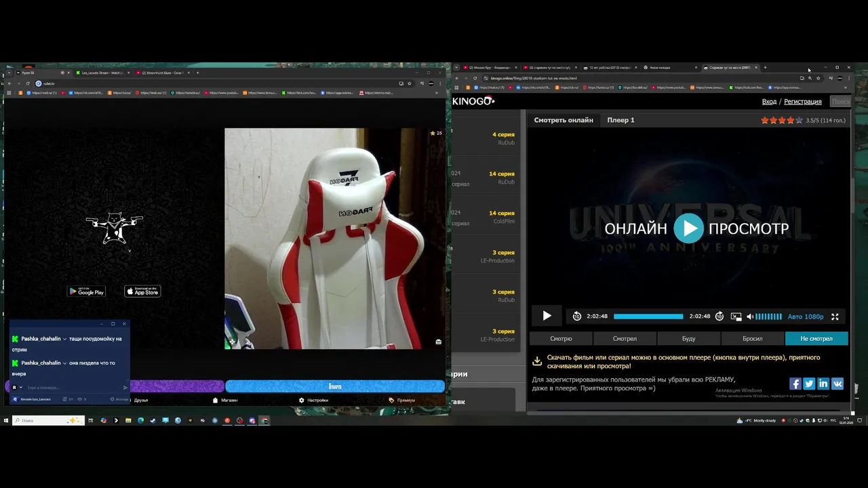Open Настройки in the roulette bottom bar

[x=313, y=400]
